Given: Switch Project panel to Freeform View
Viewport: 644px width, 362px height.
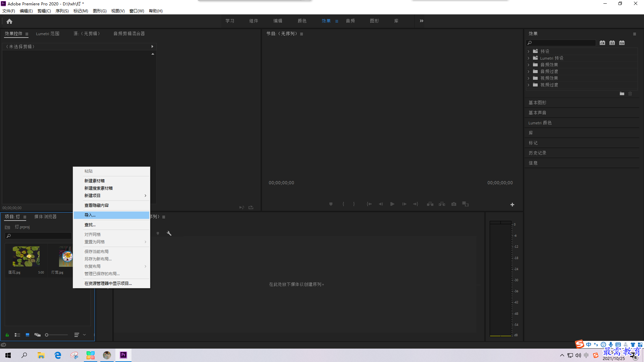Looking at the screenshot, I should (38, 335).
